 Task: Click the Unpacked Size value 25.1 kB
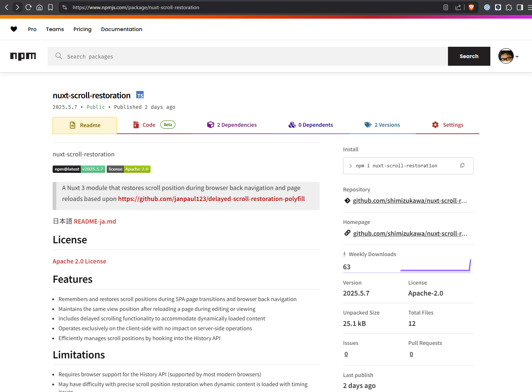point(354,324)
